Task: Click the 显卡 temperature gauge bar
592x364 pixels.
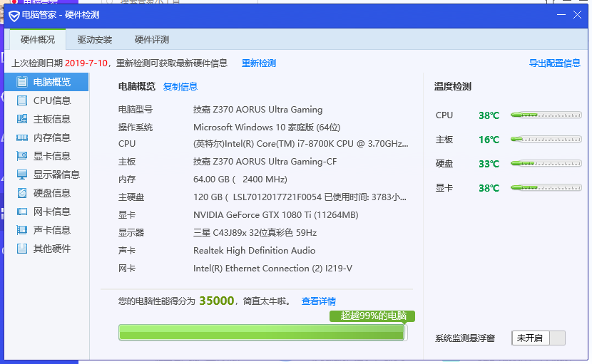Action: click(546, 187)
